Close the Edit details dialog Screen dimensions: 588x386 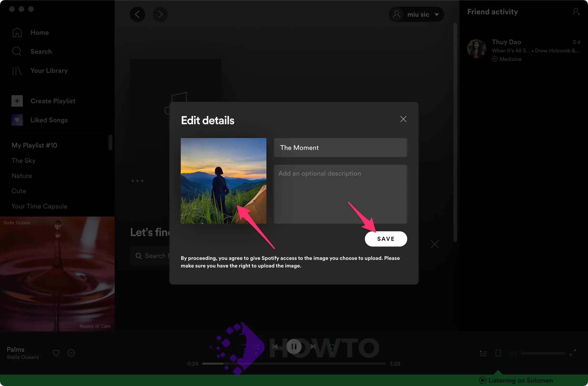click(403, 119)
